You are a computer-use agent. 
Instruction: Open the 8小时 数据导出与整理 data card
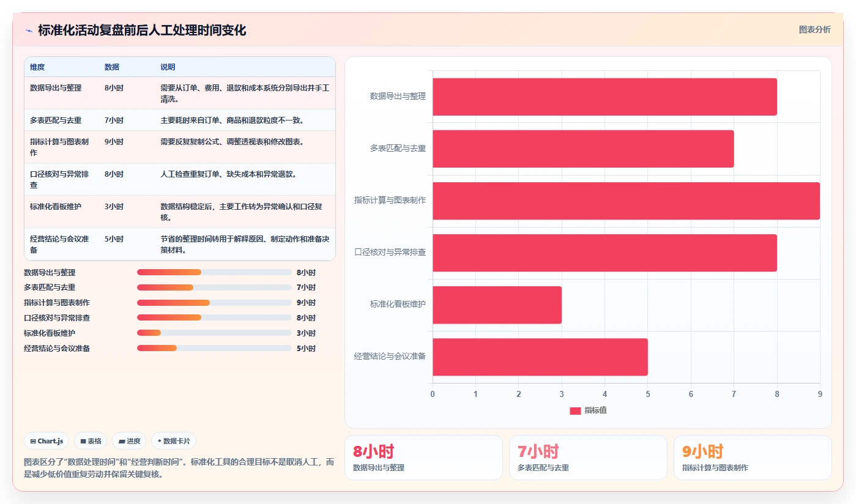(423, 458)
